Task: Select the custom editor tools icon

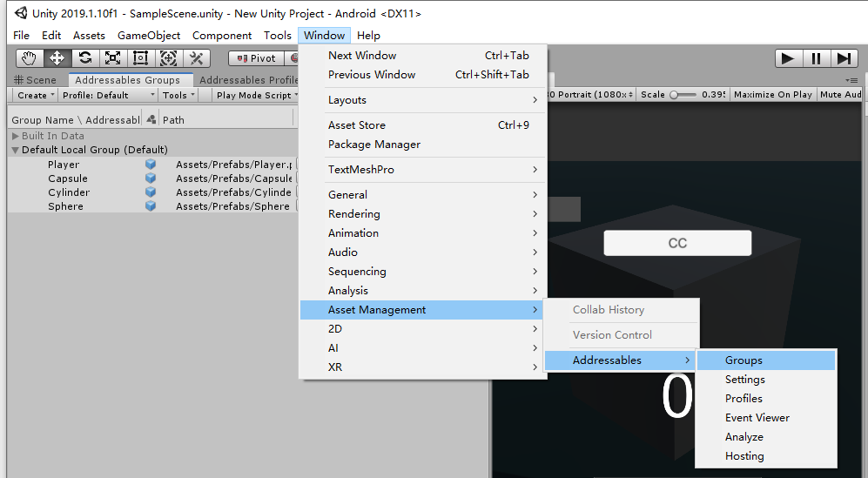Action: [x=196, y=57]
